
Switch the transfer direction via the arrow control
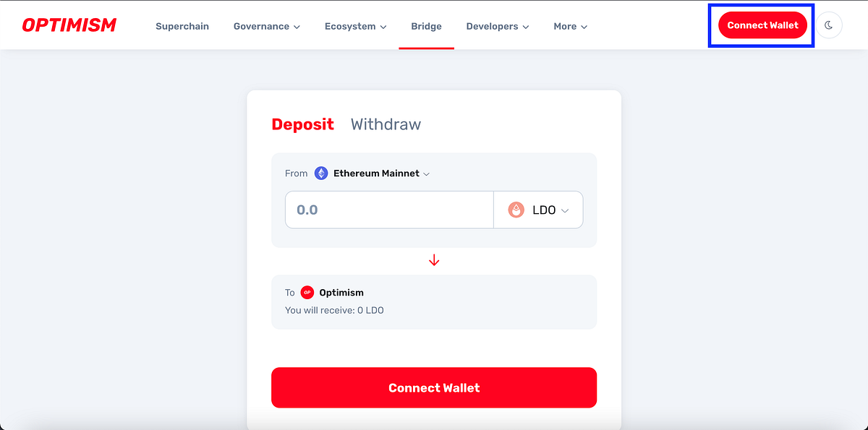click(434, 259)
